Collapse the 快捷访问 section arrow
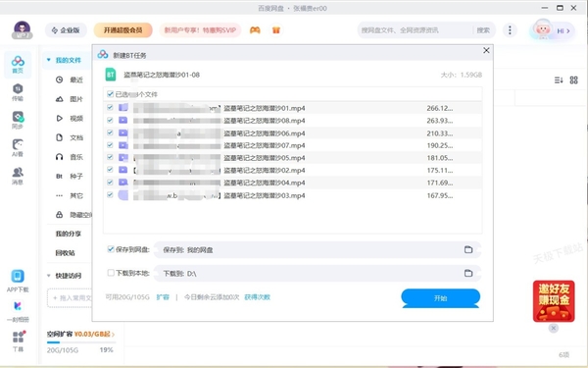This screenshot has width=588, height=368. [48, 276]
